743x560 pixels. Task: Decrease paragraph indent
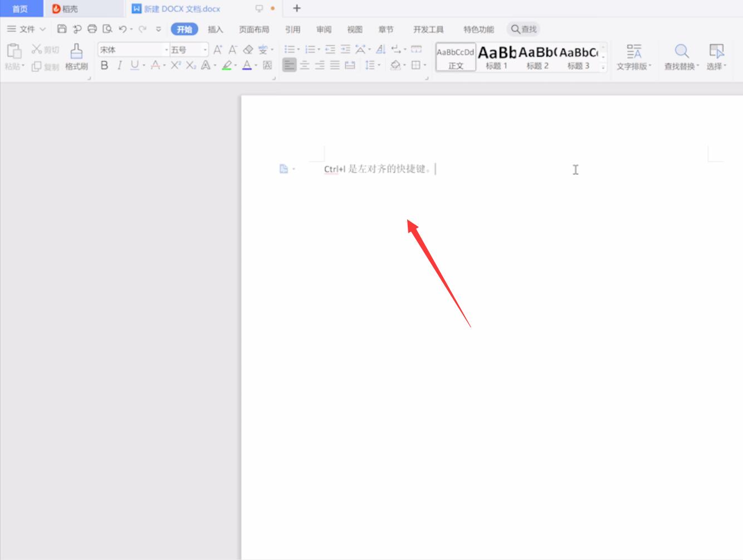(330, 50)
